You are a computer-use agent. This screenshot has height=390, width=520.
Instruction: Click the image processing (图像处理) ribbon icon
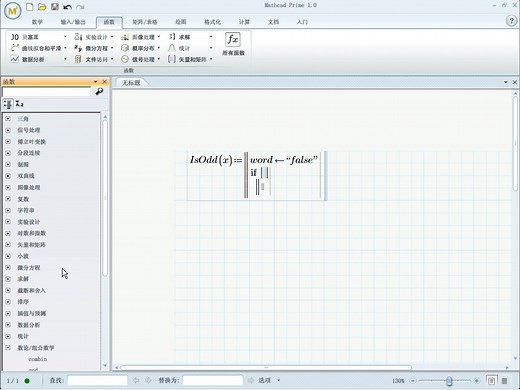click(x=125, y=37)
